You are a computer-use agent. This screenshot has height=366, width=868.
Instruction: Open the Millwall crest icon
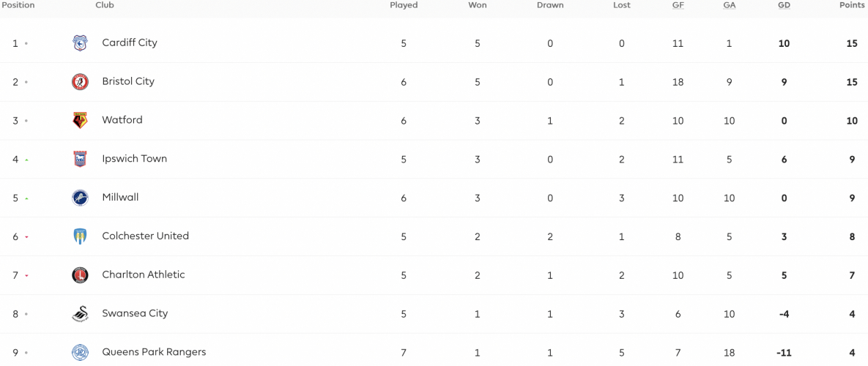click(81, 198)
